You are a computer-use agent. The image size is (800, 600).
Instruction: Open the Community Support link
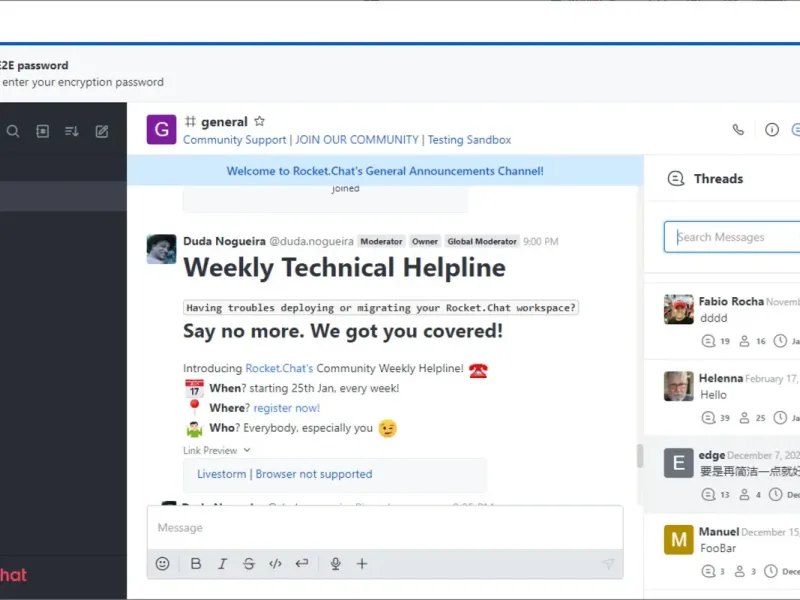[x=235, y=140]
